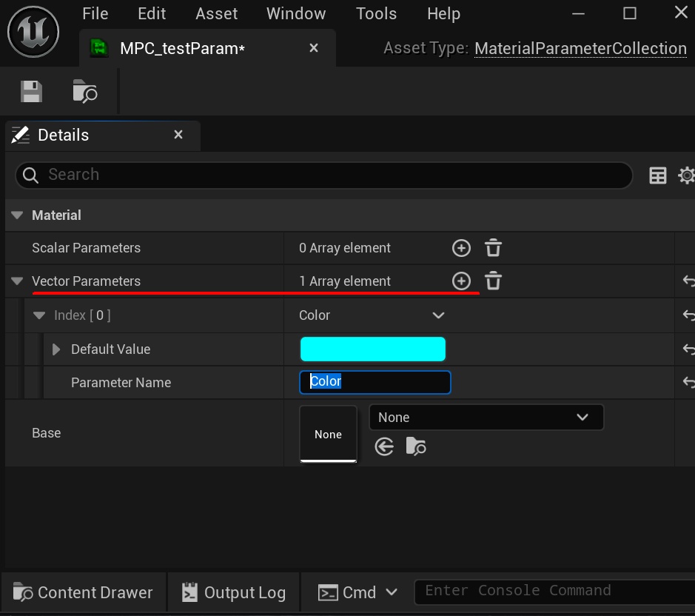Add element to Scalar Parameters array

461,248
